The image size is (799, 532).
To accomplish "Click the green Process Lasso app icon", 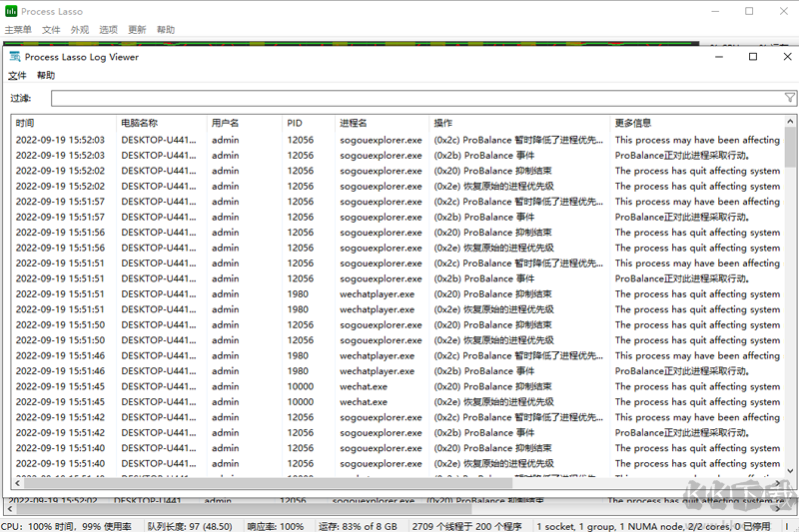I will (x=11, y=11).
